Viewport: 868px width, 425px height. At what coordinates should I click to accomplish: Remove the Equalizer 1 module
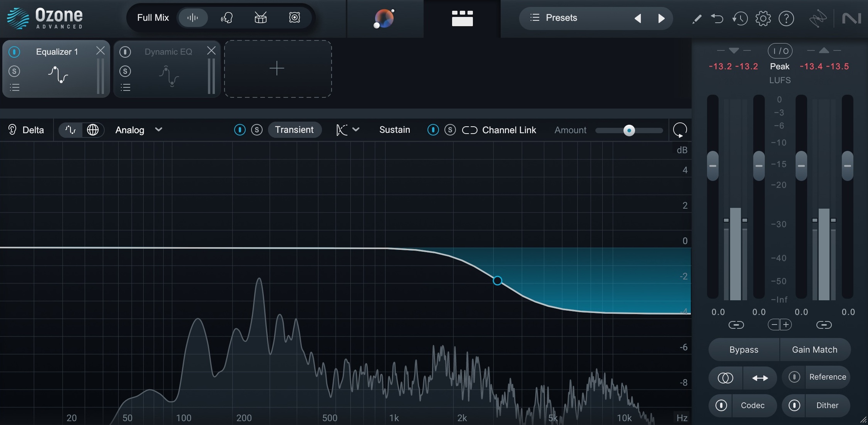101,50
